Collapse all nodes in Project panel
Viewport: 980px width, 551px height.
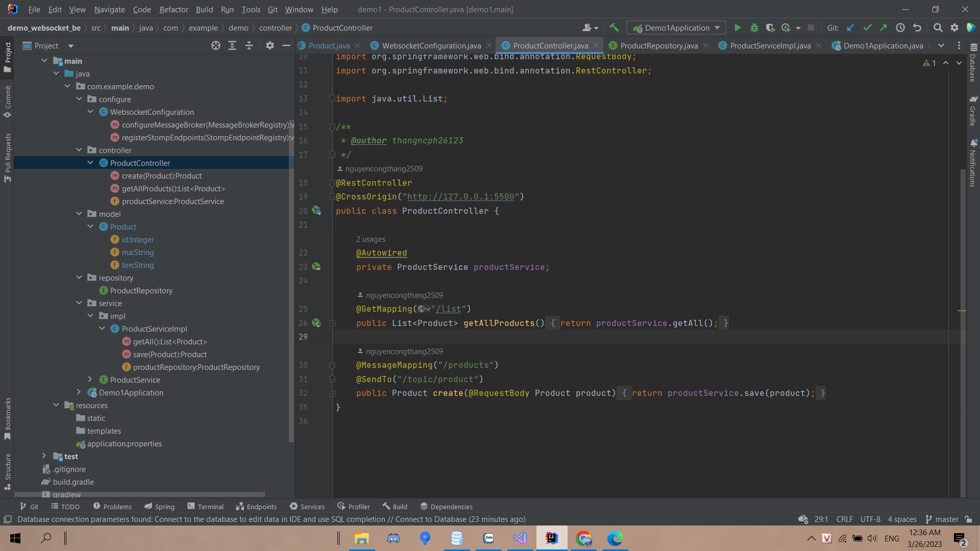(249, 46)
